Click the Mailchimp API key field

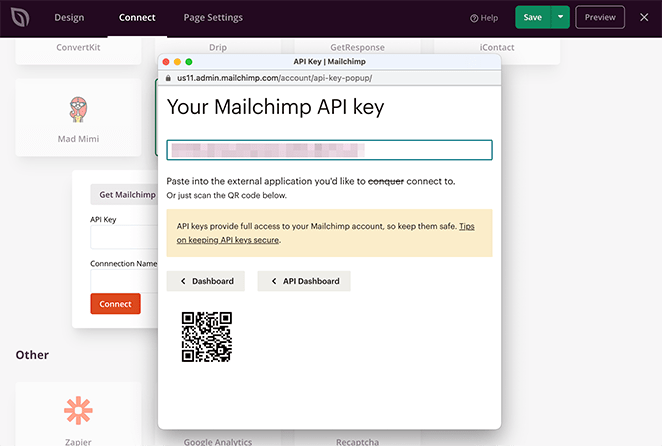click(x=329, y=150)
